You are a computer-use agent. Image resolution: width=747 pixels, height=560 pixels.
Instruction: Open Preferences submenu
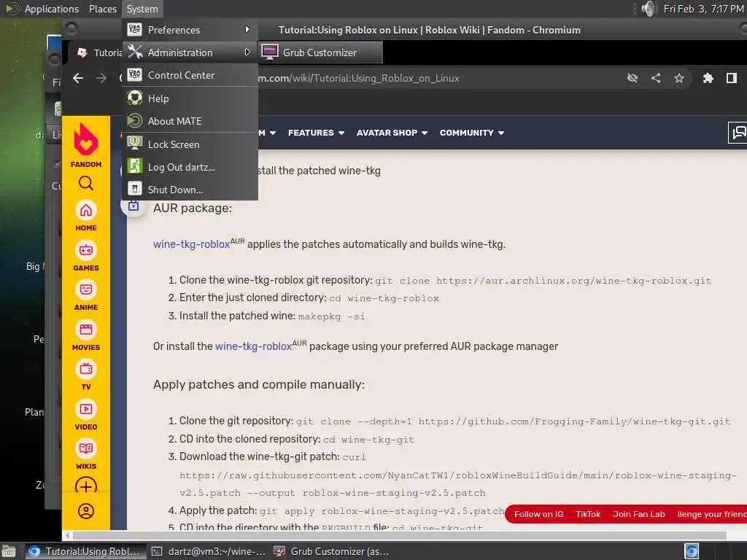pyautogui.click(x=190, y=29)
